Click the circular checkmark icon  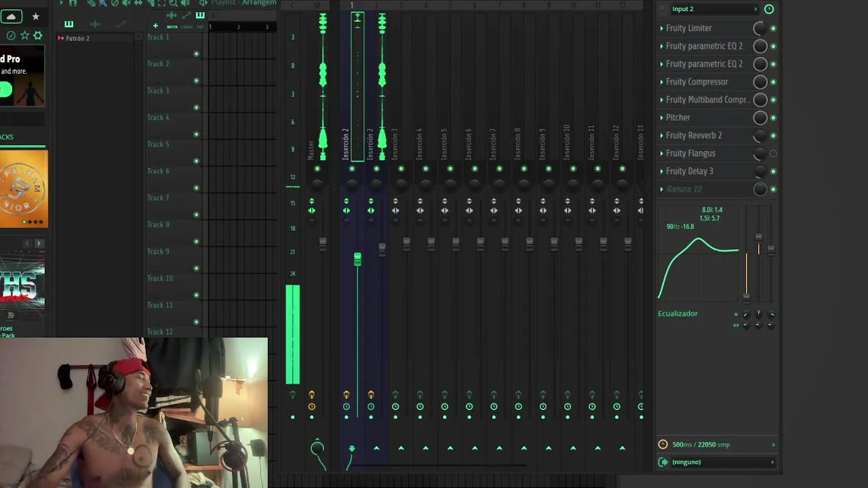pos(11,35)
